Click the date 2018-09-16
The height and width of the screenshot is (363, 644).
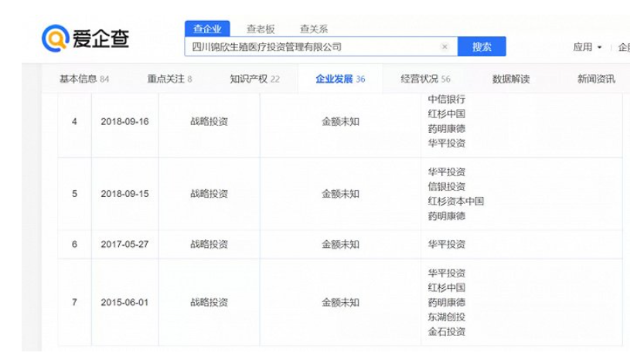click(x=124, y=121)
